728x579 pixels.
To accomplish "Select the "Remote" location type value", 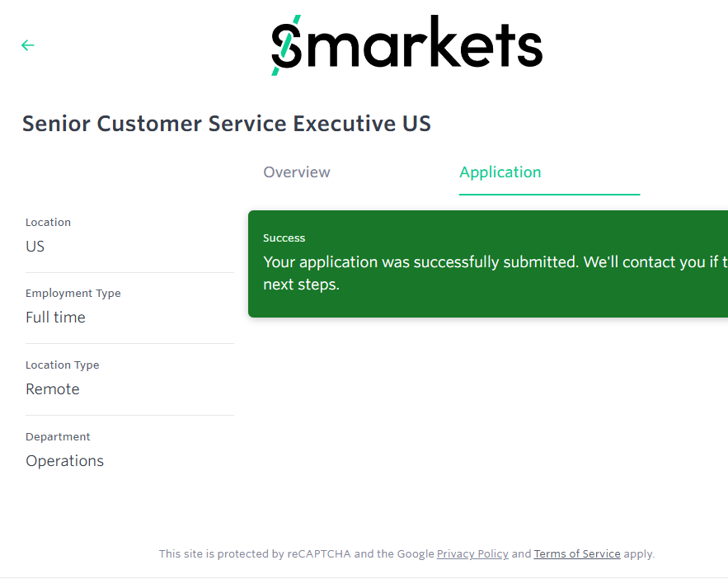I will point(53,389).
